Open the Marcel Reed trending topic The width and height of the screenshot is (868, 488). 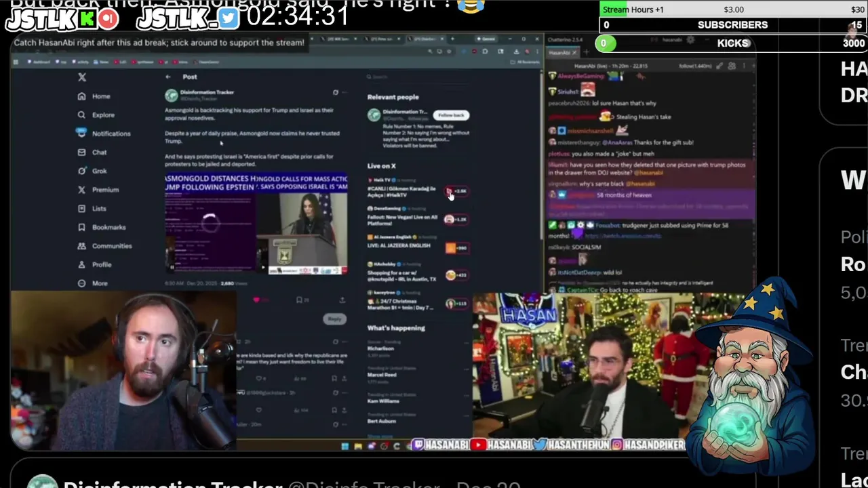(382, 375)
